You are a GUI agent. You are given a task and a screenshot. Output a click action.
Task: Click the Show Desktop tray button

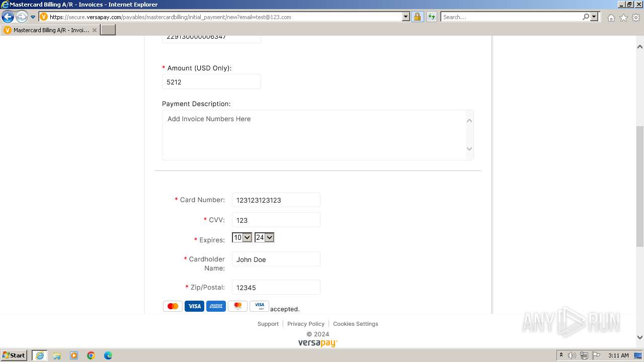638,355
